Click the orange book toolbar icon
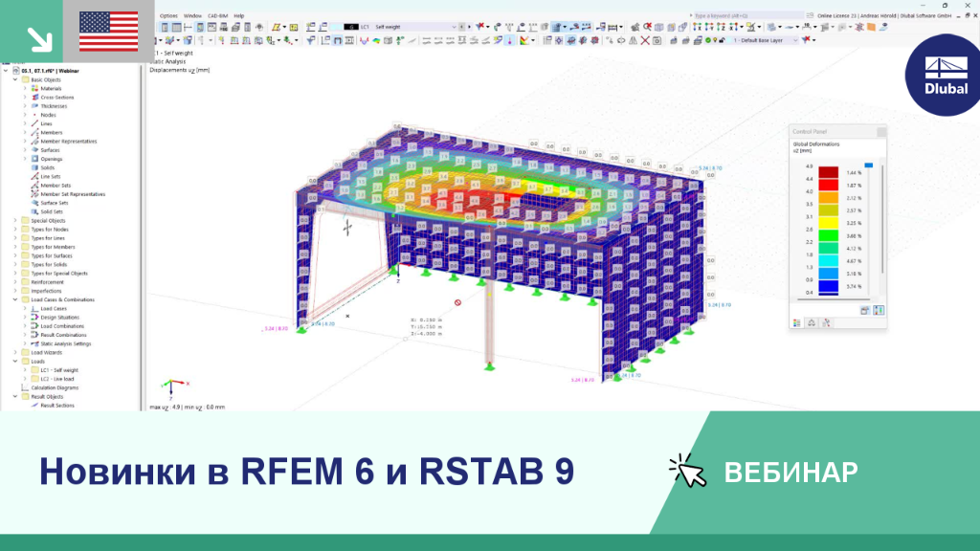This screenshot has height=551, width=980. point(871,27)
